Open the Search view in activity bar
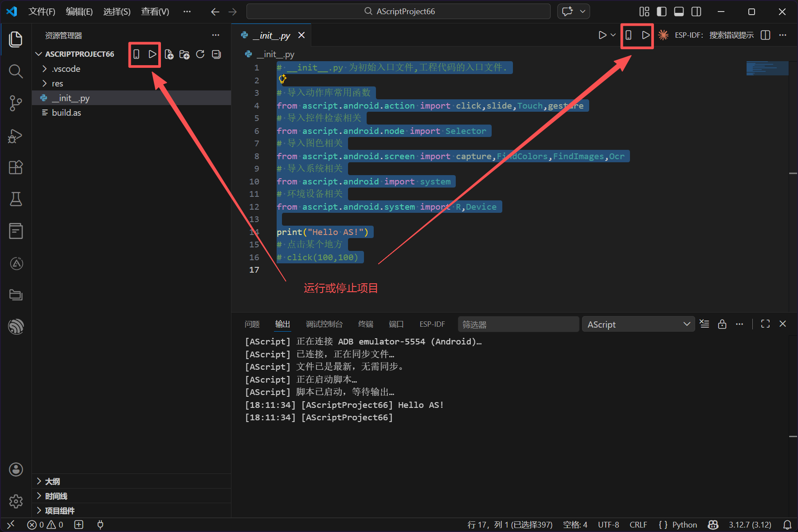 point(16,71)
